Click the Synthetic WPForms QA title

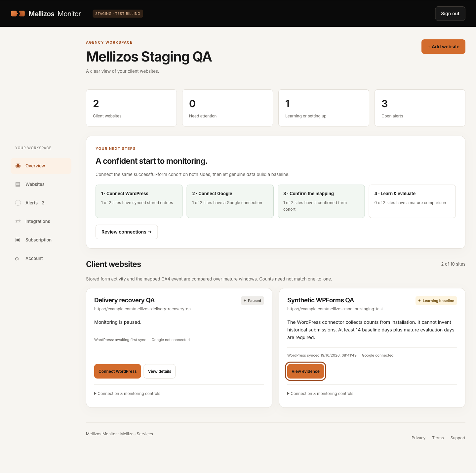pos(321,300)
